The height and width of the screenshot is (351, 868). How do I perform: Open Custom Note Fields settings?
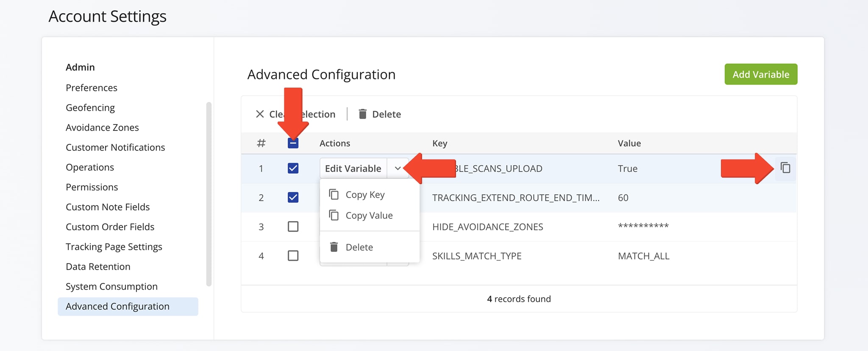[108, 207]
